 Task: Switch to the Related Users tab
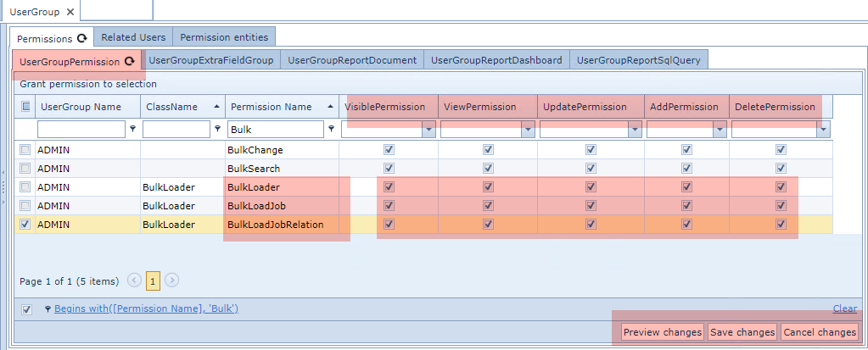point(133,37)
